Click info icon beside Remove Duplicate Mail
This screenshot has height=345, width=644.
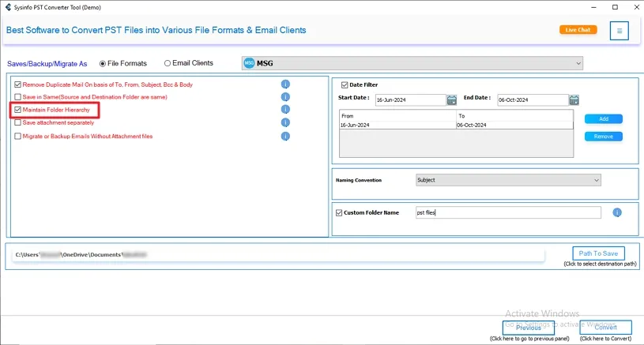285,84
